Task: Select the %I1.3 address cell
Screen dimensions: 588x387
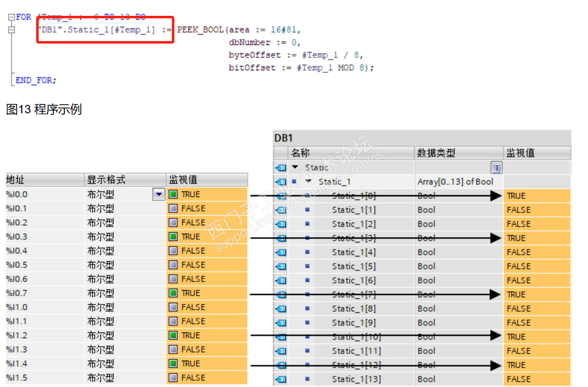Action: (45, 349)
